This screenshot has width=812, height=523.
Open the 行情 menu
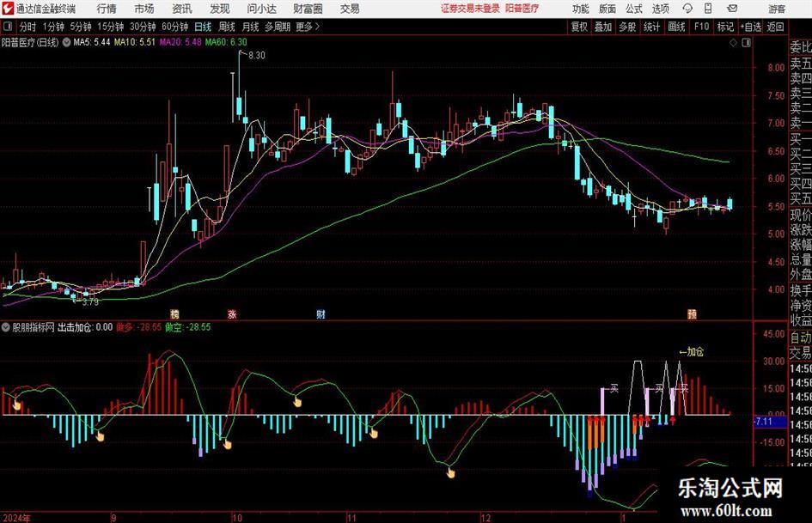coord(107,9)
